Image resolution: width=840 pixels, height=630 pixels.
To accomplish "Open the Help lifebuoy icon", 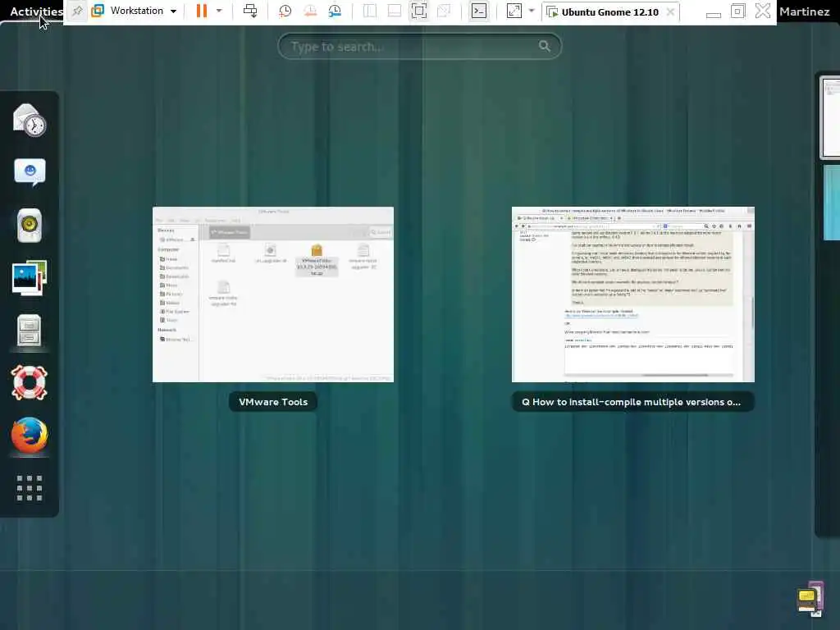I will coord(30,382).
